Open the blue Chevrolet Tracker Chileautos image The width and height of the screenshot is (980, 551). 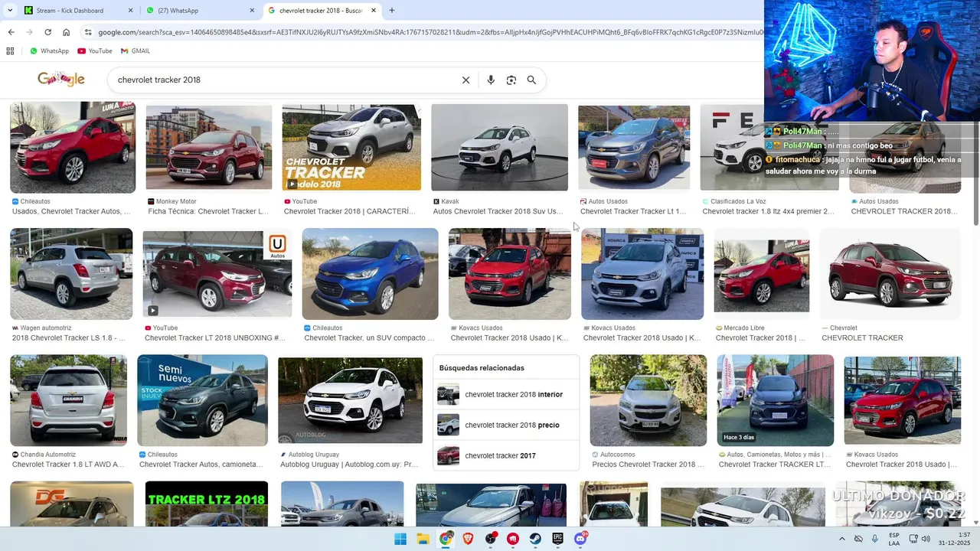pyautogui.click(x=370, y=274)
